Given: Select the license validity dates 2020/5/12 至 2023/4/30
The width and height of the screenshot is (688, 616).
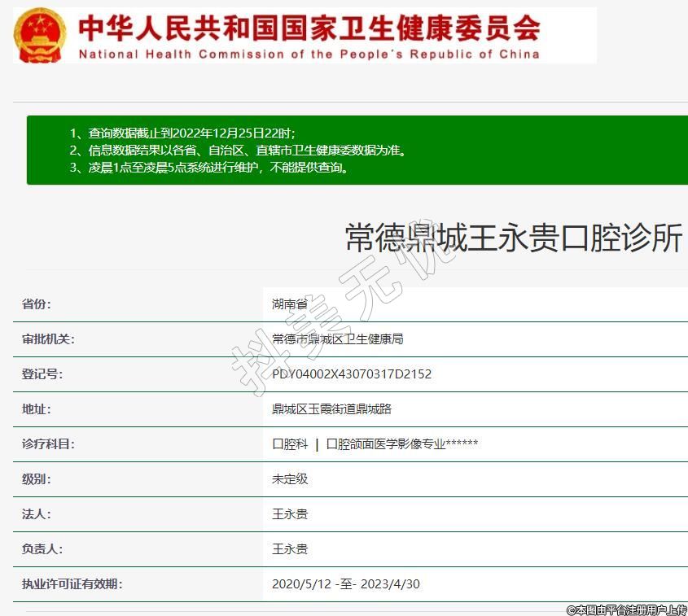Looking at the screenshot, I should point(346,584).
